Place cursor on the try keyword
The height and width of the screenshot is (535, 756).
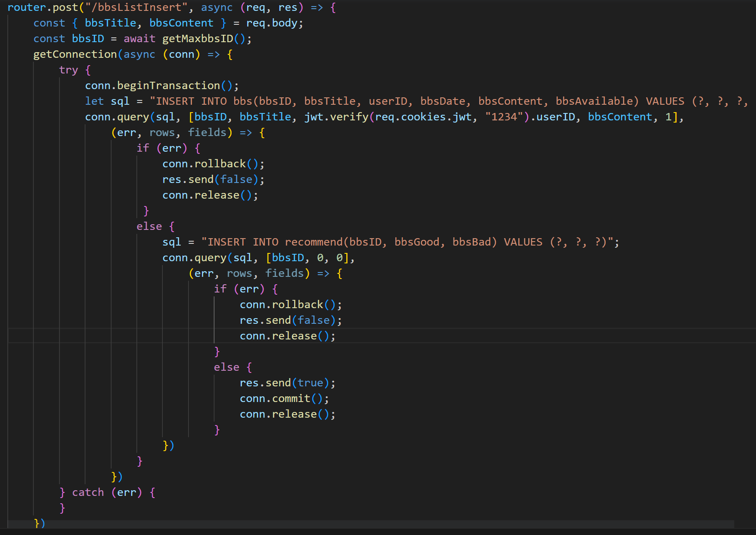pyautogui.click(x=69, y=70)
